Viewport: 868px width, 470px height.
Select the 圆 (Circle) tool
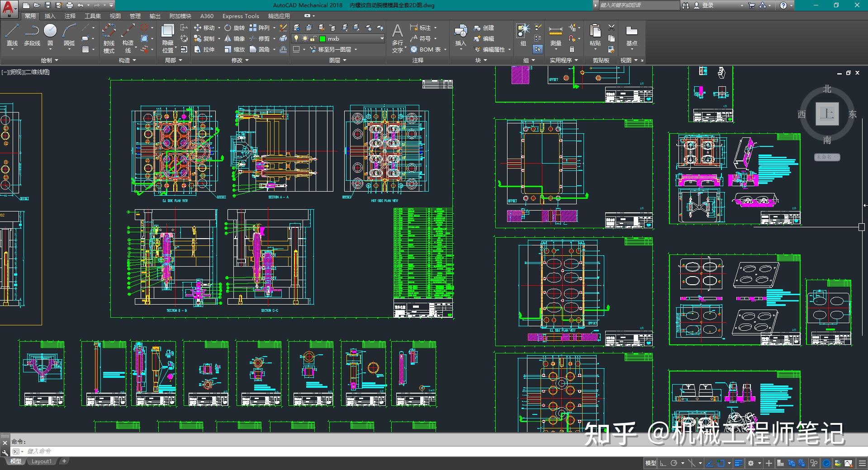[x=51, y=35]
